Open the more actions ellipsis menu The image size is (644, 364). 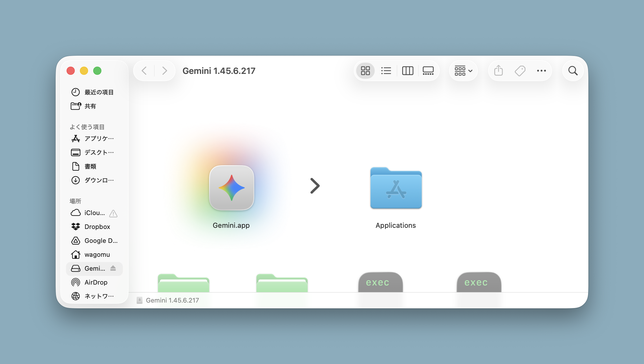pyautogui.click(x=541, y=71)
